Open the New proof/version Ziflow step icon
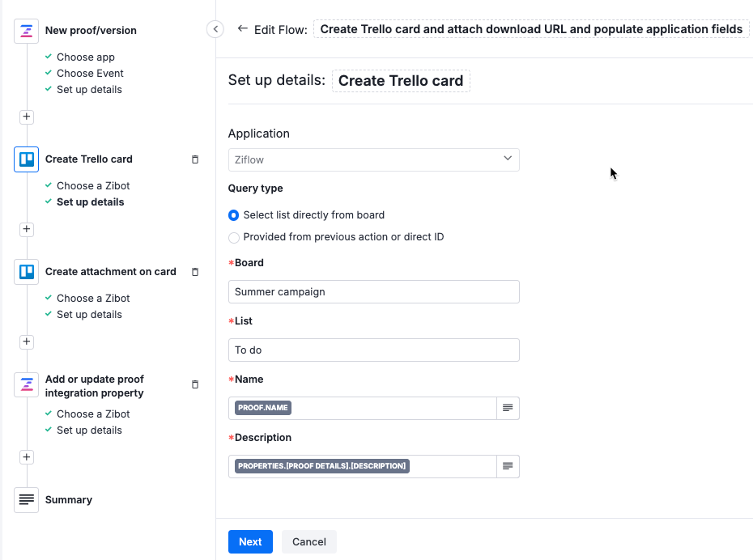This screenshot has width=753, height=560. coord(27,32)
